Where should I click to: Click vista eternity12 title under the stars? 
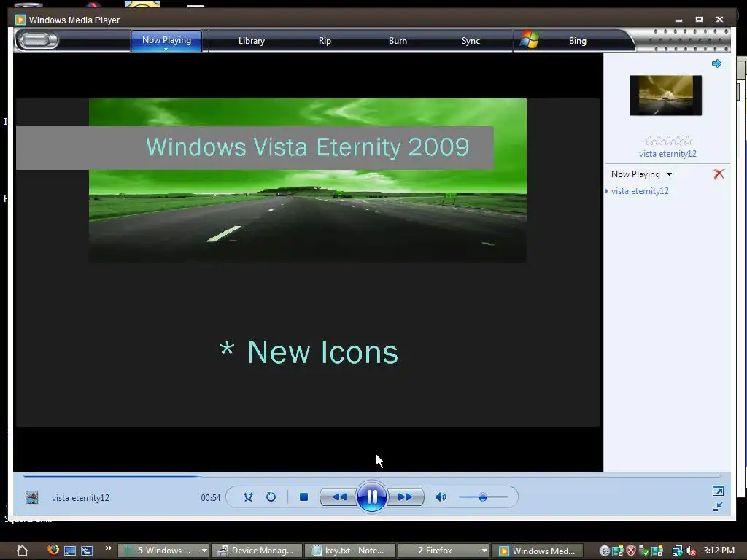tap(667, 154)
